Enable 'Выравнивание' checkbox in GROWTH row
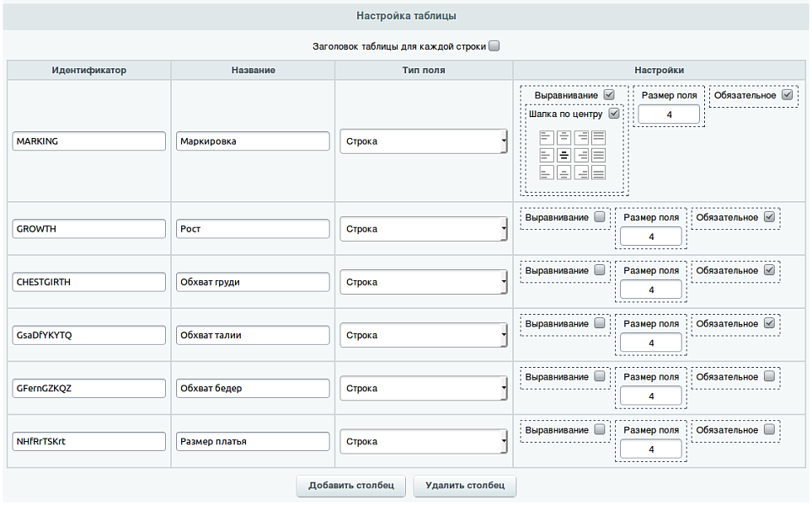Image resolution: width=812 pixels, height=505 pixels. pos(600,217)
